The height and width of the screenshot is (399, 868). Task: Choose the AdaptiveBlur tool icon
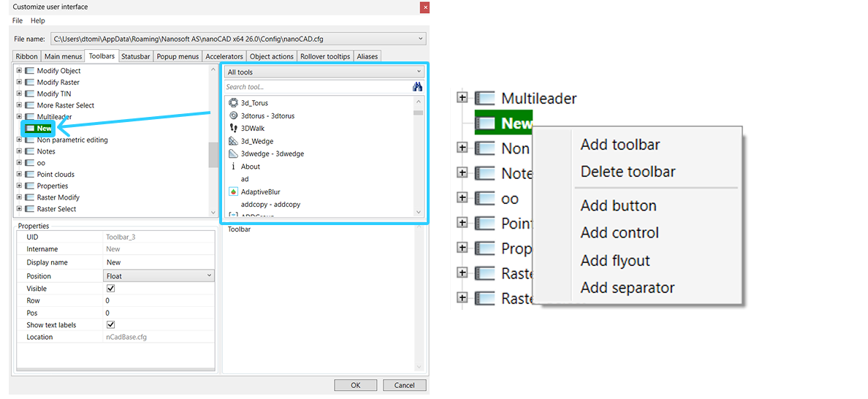tap(233, 192)
